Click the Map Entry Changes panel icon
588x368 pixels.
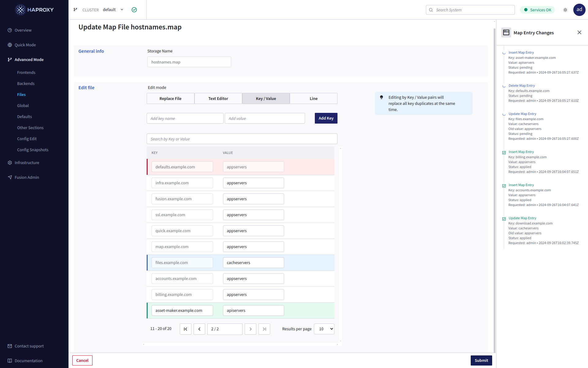[x=506, y=33]
